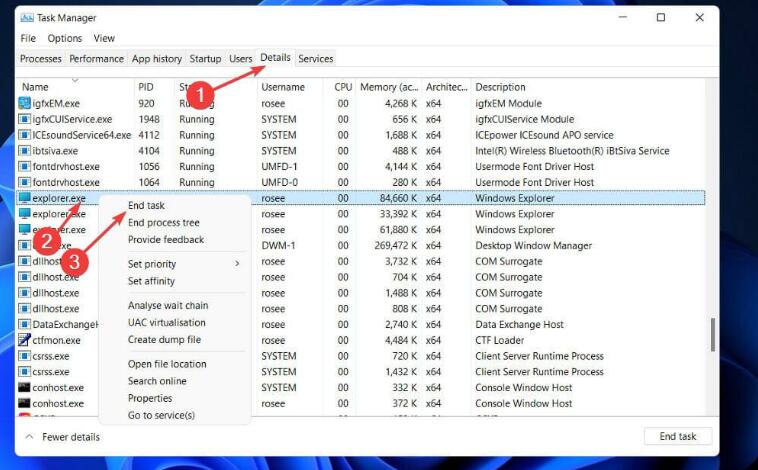Image resolution: width=758 pixels, height=470 pixels.
Task: Click the igfxEM.exe process icon
Action: tap(24, 103)
